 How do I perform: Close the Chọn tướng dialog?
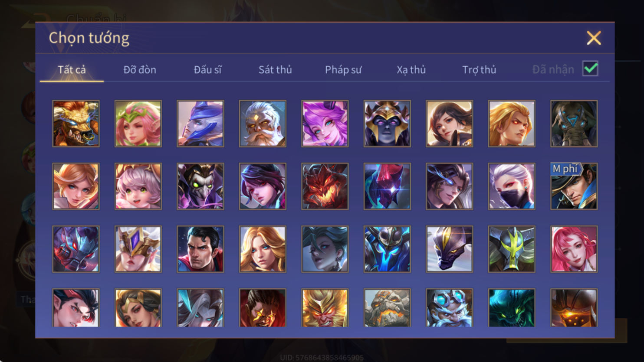594,38
